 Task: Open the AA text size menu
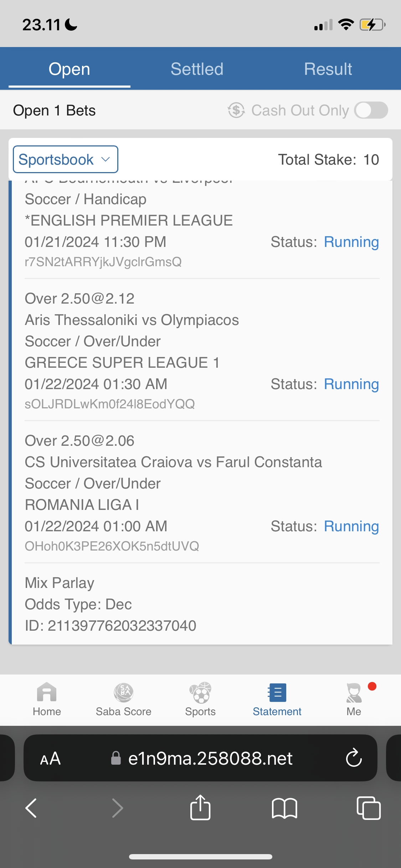(50, 759)
